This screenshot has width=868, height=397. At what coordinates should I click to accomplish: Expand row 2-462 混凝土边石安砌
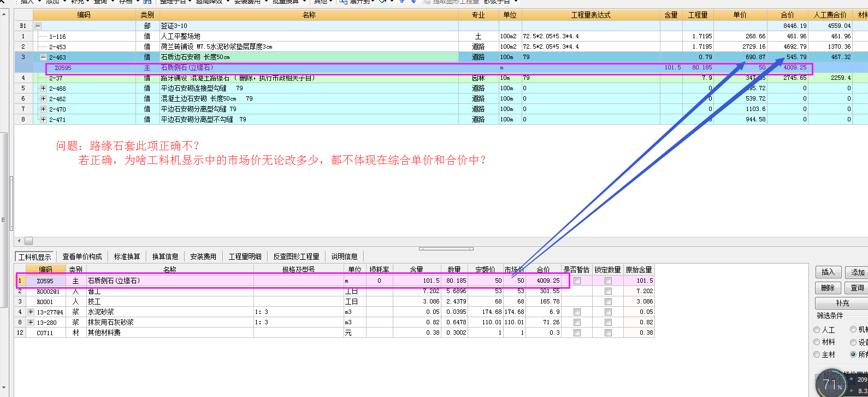coord(43,98)
